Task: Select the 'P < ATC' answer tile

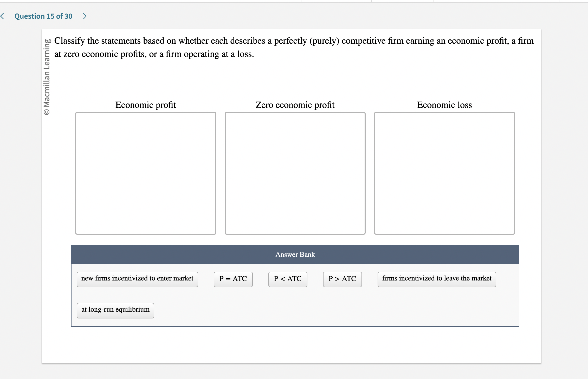Action: (287, 279)
